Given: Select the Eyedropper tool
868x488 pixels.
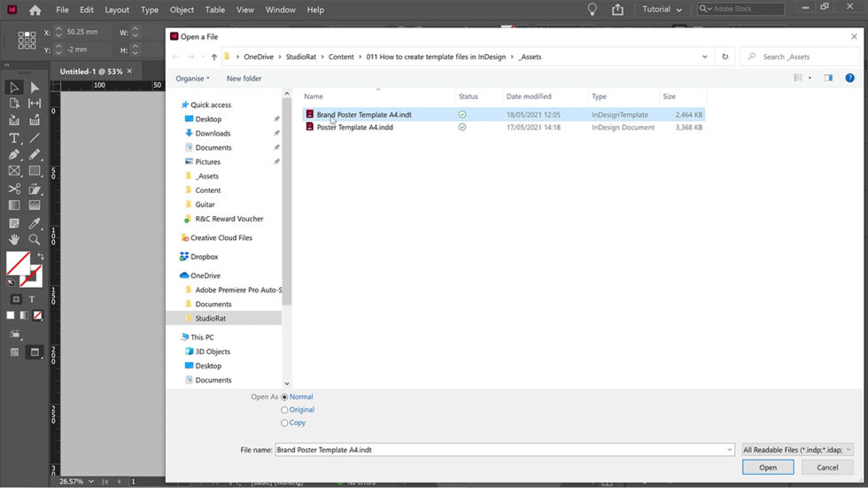Looking at the screenshot, I should tap(35, 223).
